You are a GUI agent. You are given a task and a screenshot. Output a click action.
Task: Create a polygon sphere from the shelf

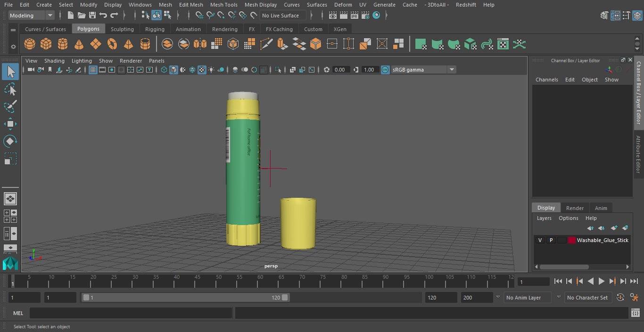point(30,44)
